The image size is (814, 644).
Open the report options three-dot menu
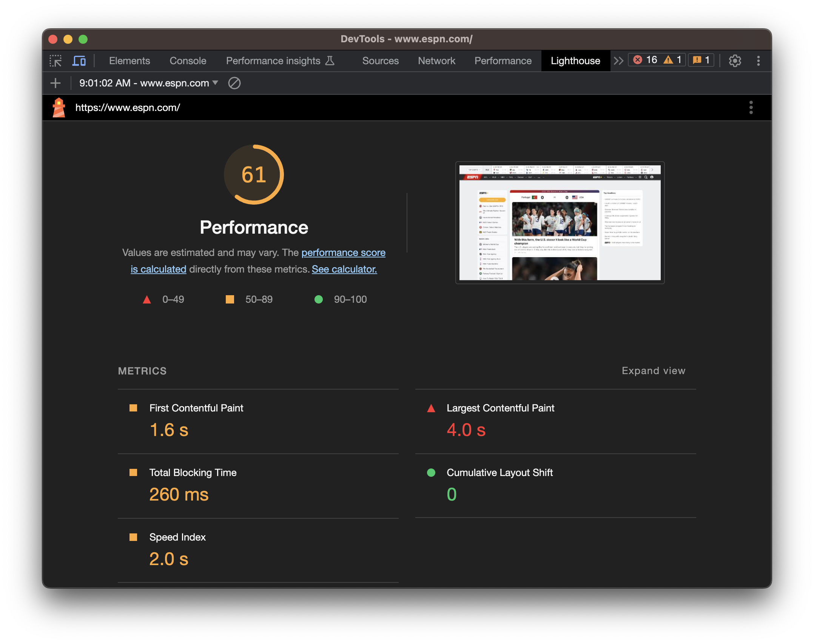[751, 108]
